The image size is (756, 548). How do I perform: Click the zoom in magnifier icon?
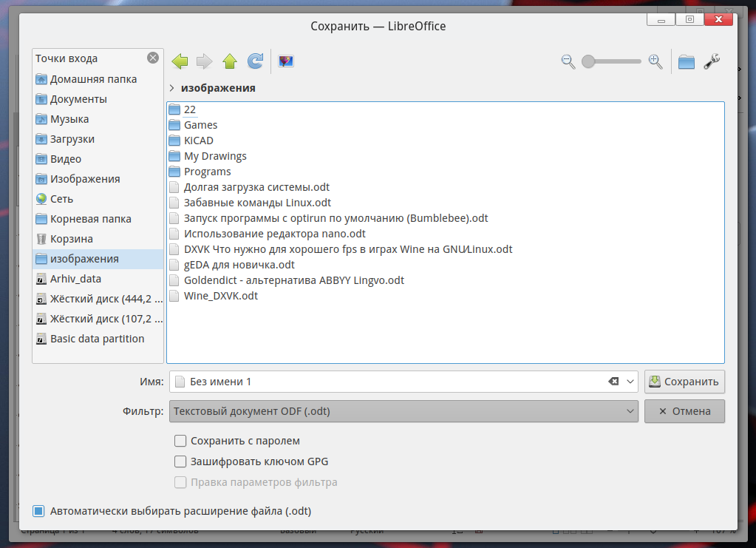point(655,61)
